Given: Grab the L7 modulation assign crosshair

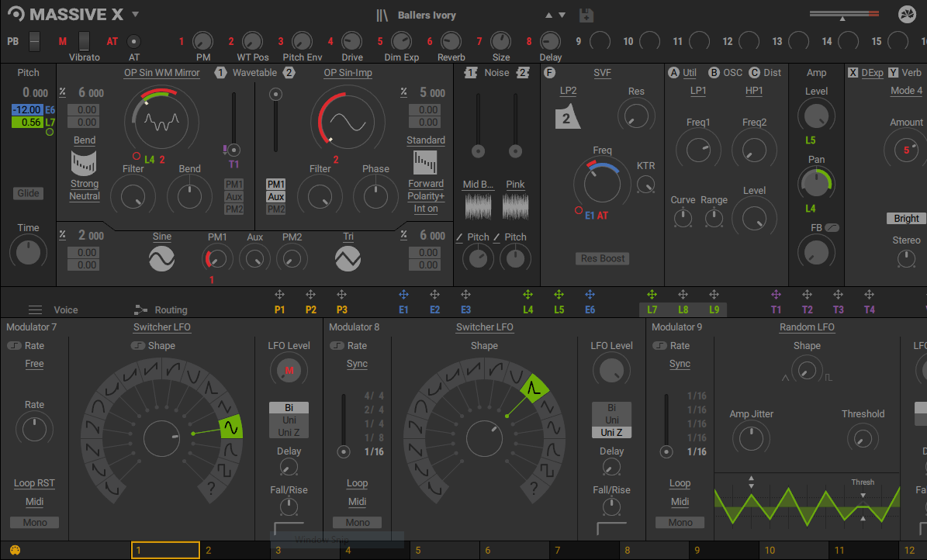Looking at the screenshot, I should 652,295.
